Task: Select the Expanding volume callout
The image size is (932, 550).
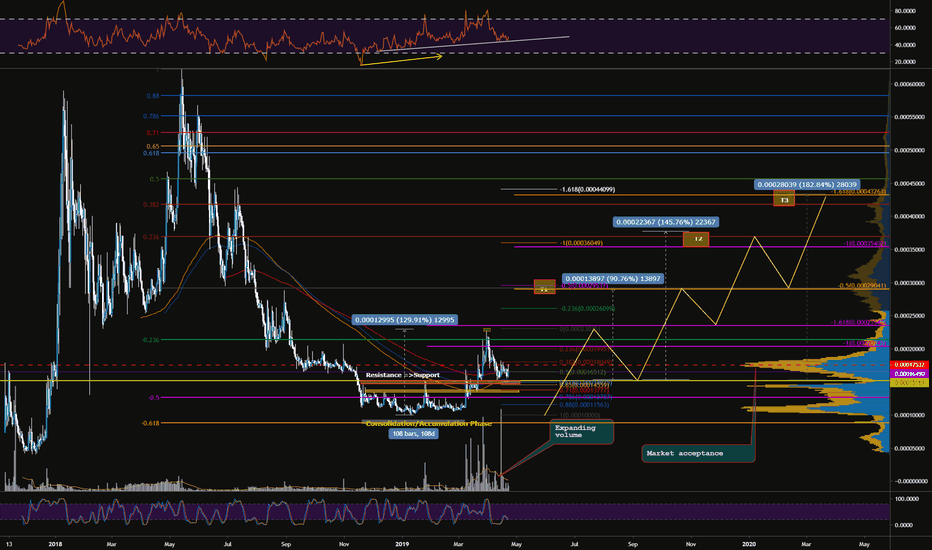Action: tap(582, 432)
